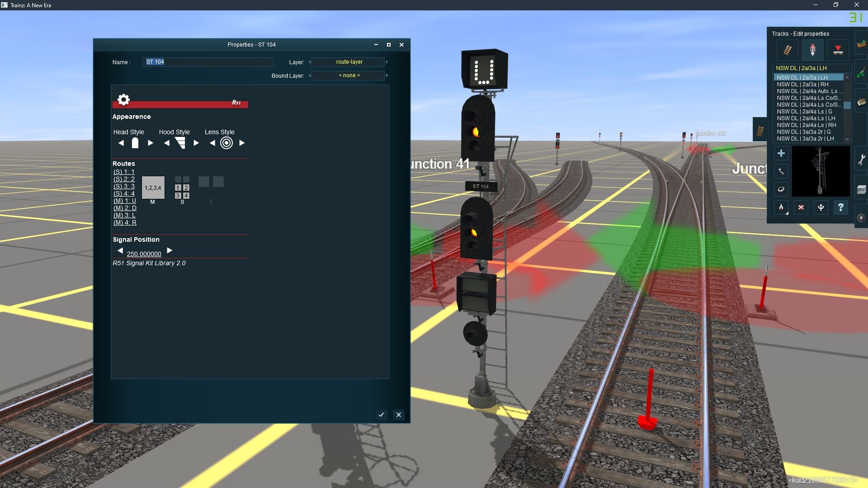868x488 pixels.
Task: Toggle the M master route box labeled 1,2,3,4
Action: click(153, 188)
